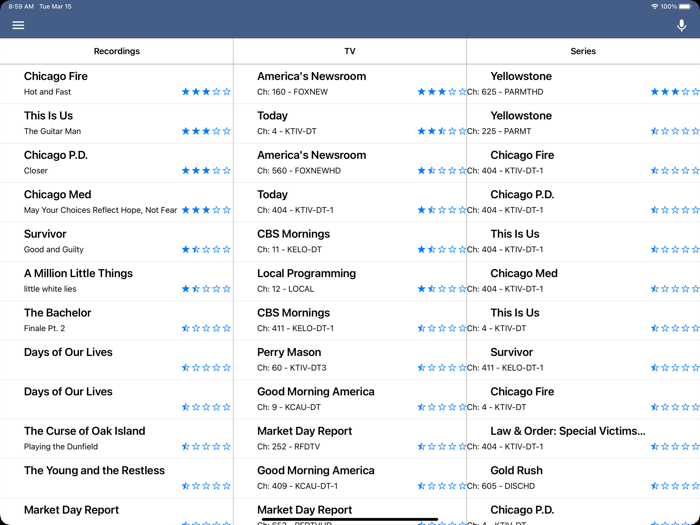Open the Survivor series on KELO-DT-1

click(x=583, y=359)
